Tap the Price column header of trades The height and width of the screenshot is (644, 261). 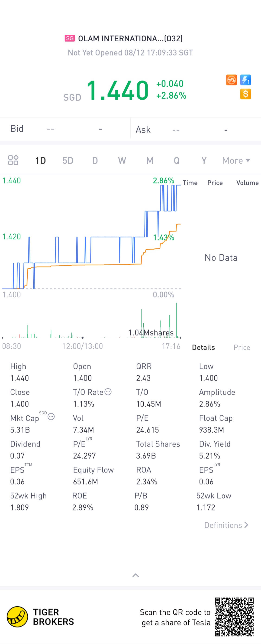[215, 183]
